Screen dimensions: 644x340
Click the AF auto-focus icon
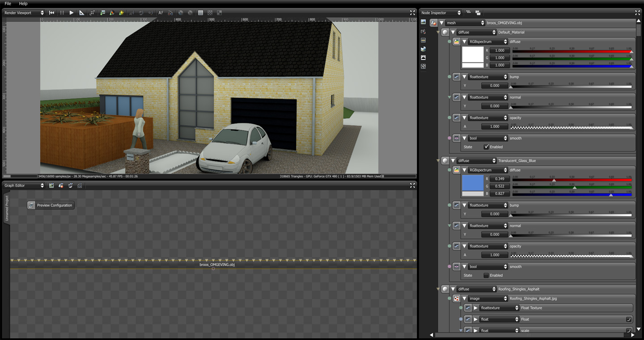click(161, 13)
